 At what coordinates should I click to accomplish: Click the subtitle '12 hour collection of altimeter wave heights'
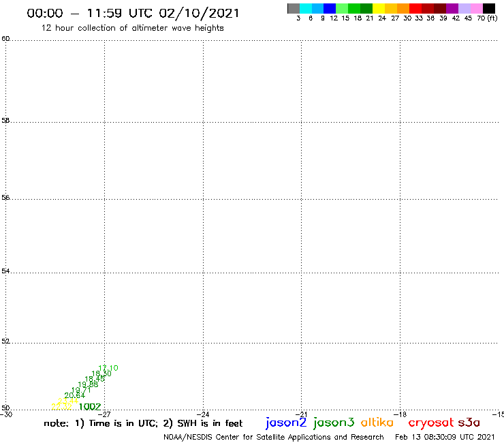click(132, 28)
